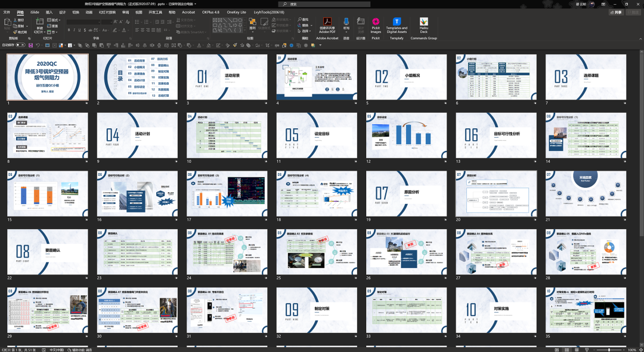
Task: Click the Pickit Images icon
Action: click(376, 21)
